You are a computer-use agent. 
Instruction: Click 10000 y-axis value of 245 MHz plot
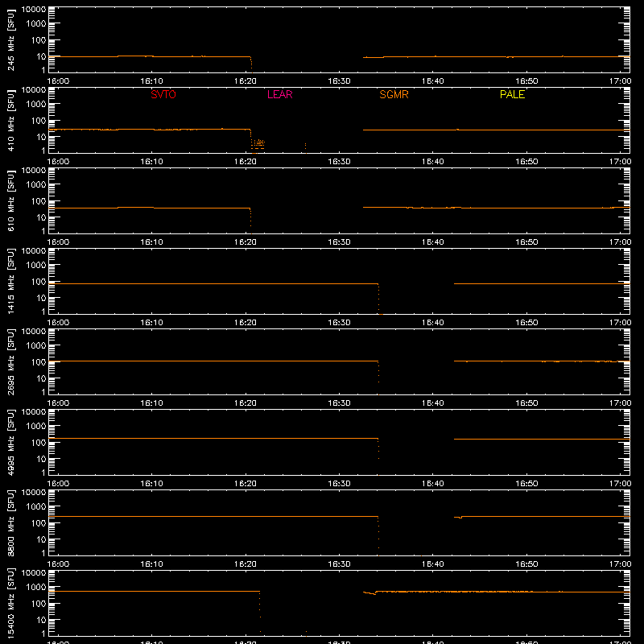[x=34, y=10]
